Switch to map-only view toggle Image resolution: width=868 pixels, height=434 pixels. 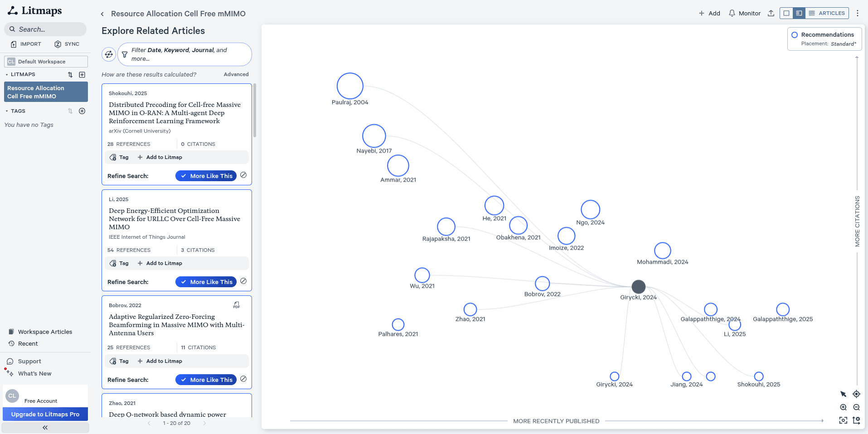(786, 13)
